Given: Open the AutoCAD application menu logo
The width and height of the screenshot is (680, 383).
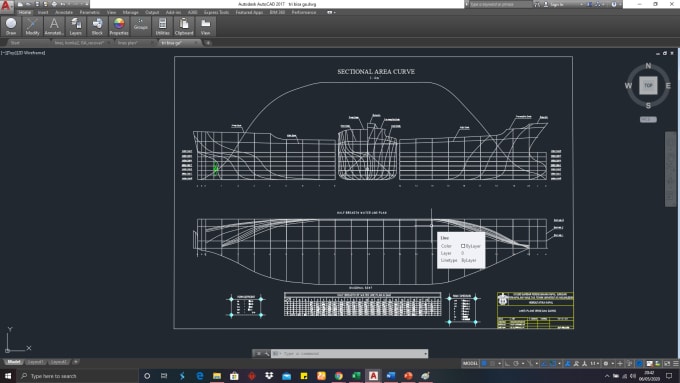Looking at the screenshot, I should pos(6,6).
